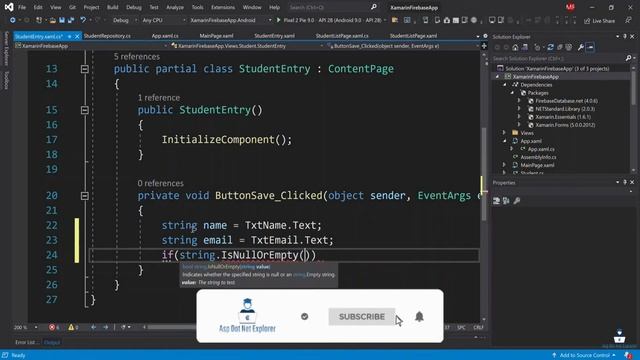Click the title bar Search (Ctrl+Q) box
The width and height of the screenshot is (640, 360).
(328, 7)
